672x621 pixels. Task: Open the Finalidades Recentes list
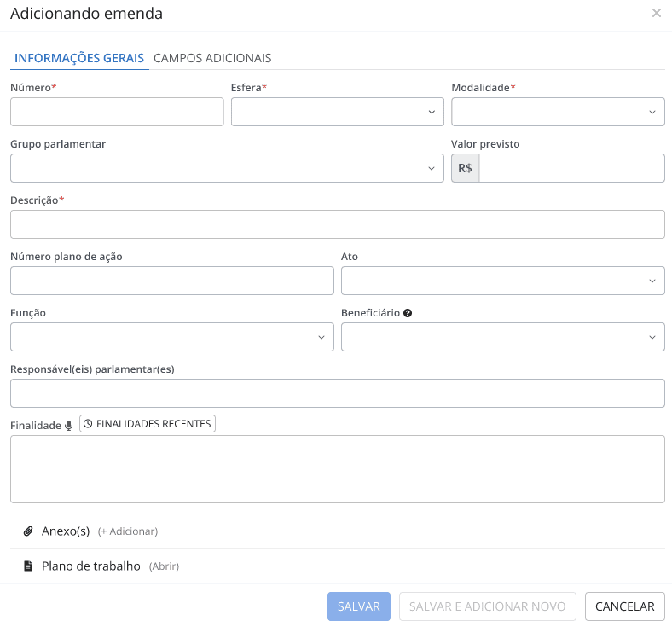point(148,424)
